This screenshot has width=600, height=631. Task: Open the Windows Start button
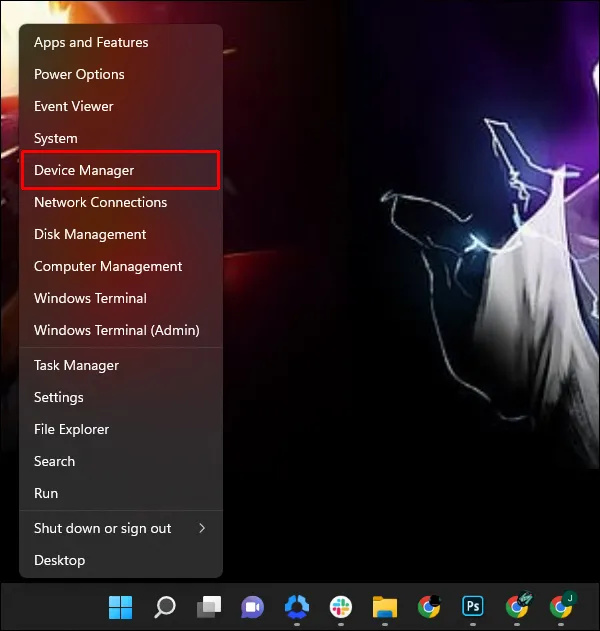click(120, 607)
